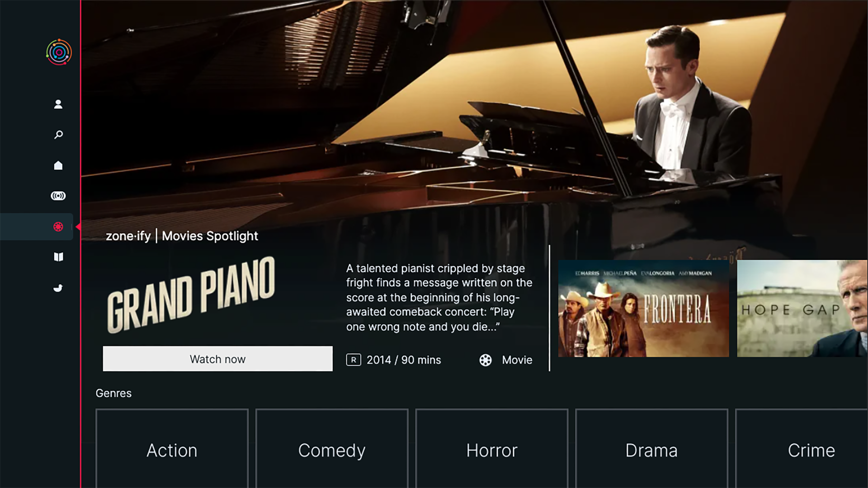Viewport: 868px width, 488px height.
Task: Open the Drama genre tile
Action: pyautogui.click(x=651, y=448)
